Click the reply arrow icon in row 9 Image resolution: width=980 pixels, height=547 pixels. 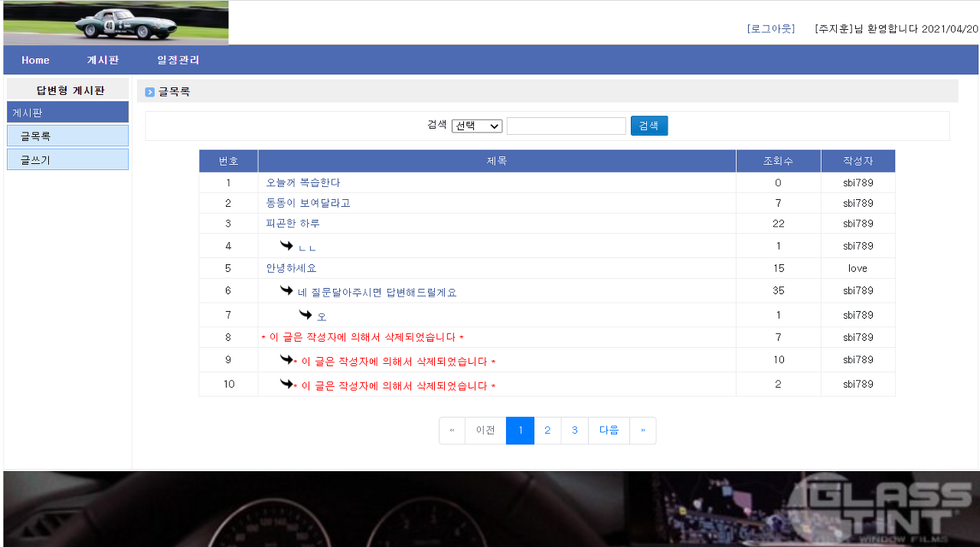click(286, 359)
